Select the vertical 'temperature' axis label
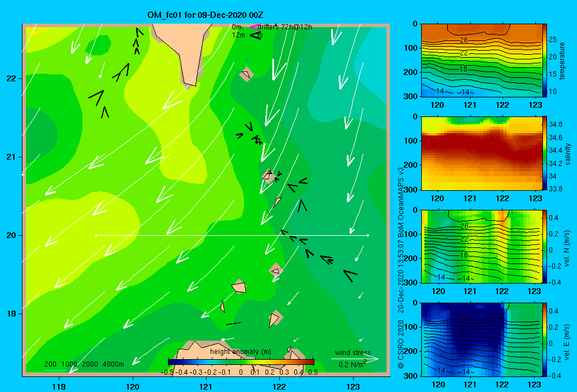This screenshot has width=577, height=392. [x=562, y=61]
